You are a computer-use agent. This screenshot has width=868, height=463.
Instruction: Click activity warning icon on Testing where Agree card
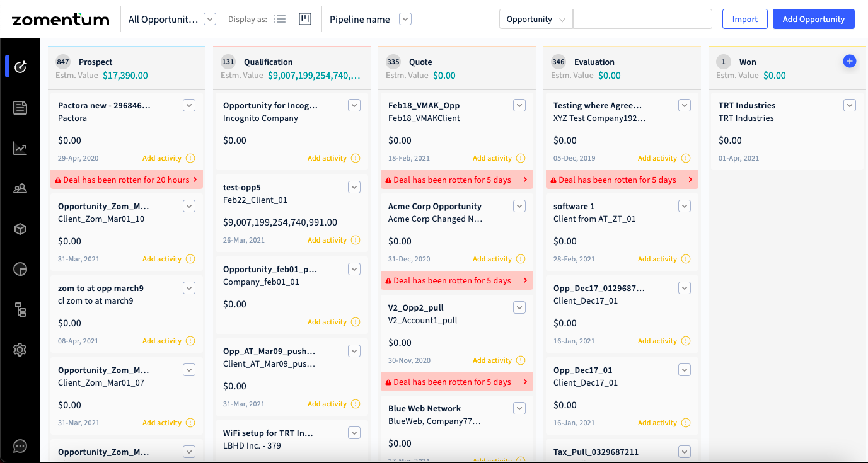coord(686,158)
